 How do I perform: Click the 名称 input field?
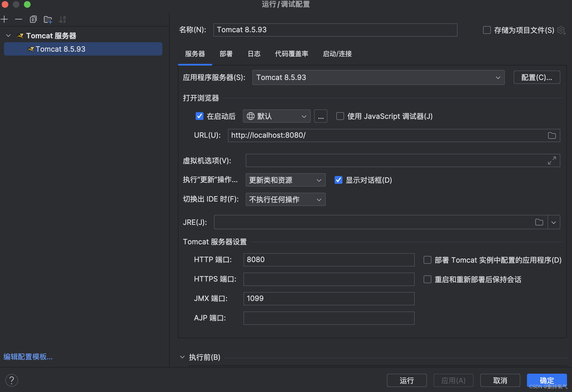point(335,30)
